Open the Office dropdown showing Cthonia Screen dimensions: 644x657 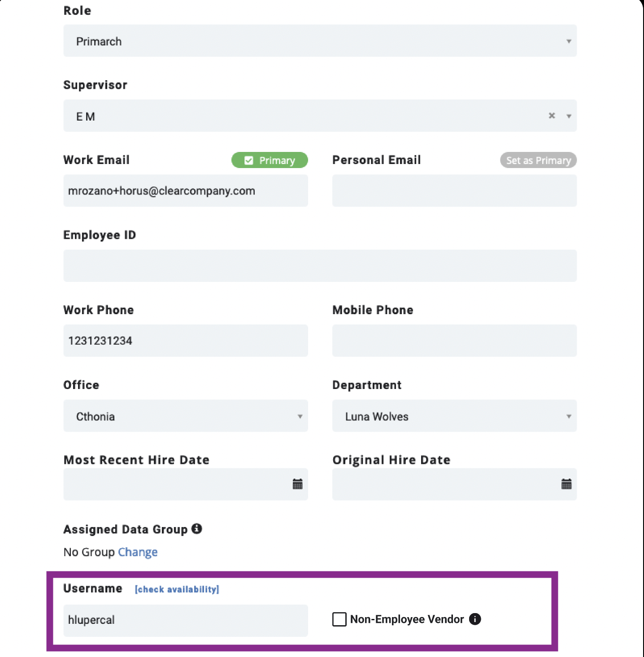(x=186, y=416)
